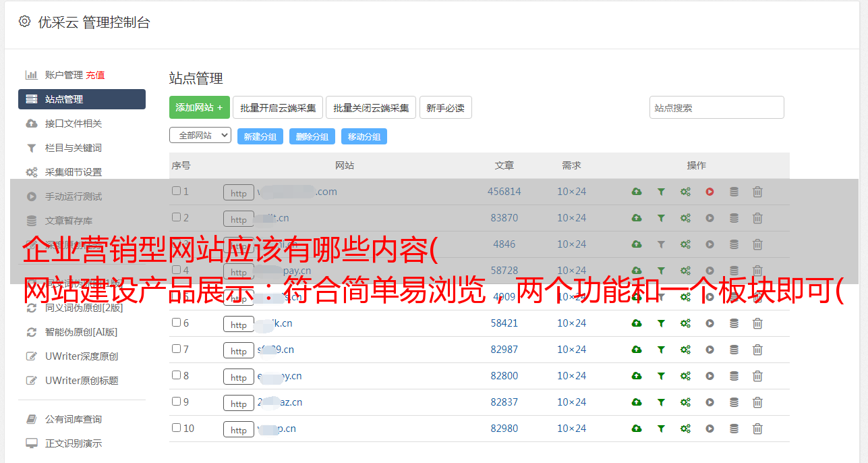The image size is (868, 463).
Task: Expand the 全部网站 group dropdown
Action: 200,136
